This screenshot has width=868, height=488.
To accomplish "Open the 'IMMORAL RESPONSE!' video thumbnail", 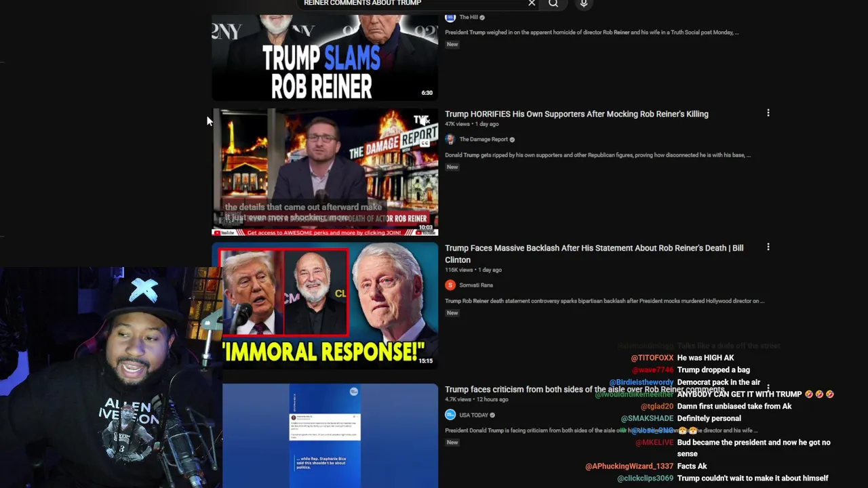I will (x=325, y=305).
